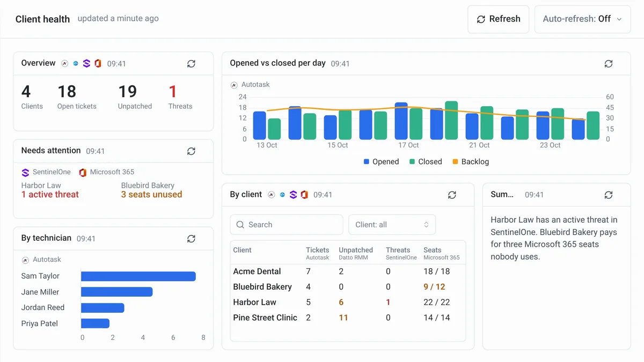Select the Harbor Law table row
Viewport: 644px width, 362px height.
pyautogui.click(x=348, y=302)
